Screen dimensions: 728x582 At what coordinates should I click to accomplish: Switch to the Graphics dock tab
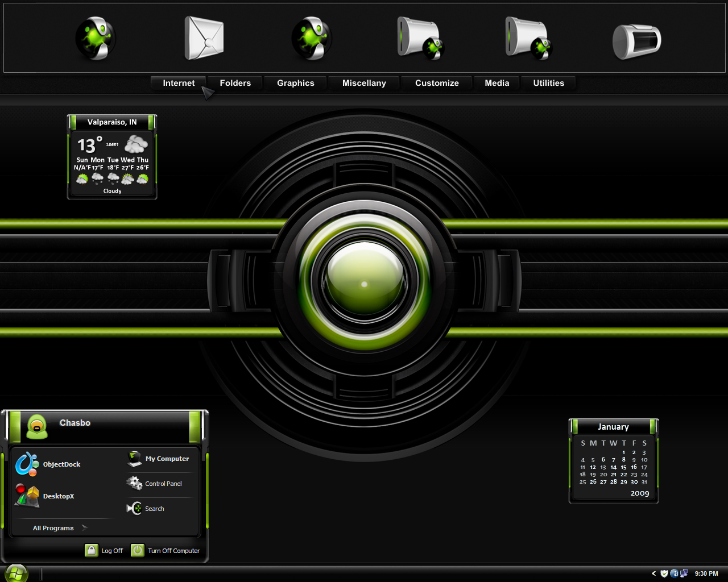pyautogui.click(x=296, y=83)
